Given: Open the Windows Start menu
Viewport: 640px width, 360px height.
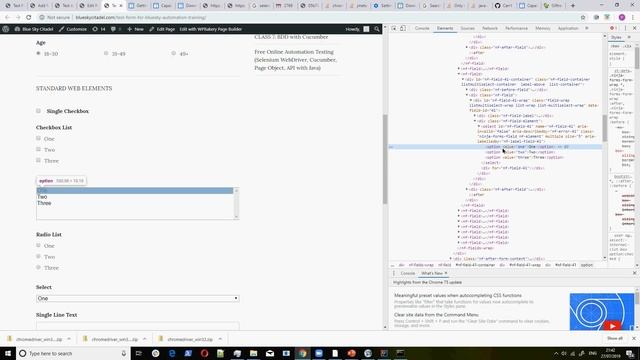Looking at the screenshot, I should pyautogui.click(x=8, y=353).
